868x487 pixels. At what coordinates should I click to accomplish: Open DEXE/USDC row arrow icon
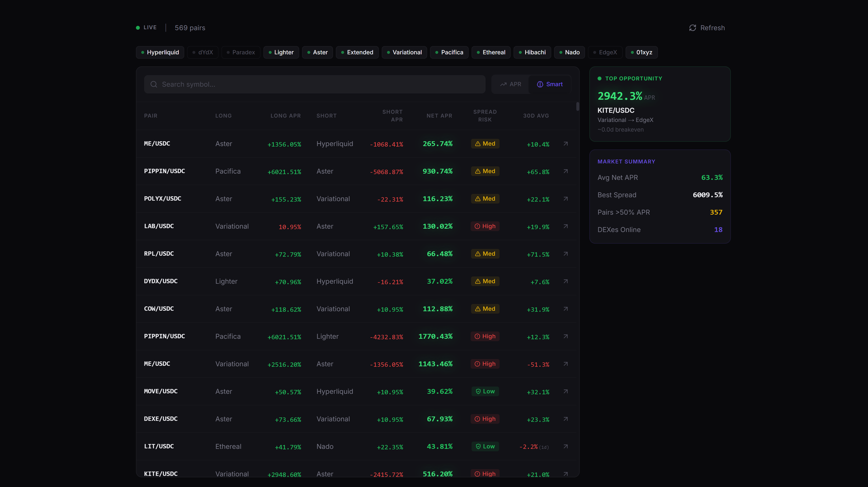tap(566, 419)
